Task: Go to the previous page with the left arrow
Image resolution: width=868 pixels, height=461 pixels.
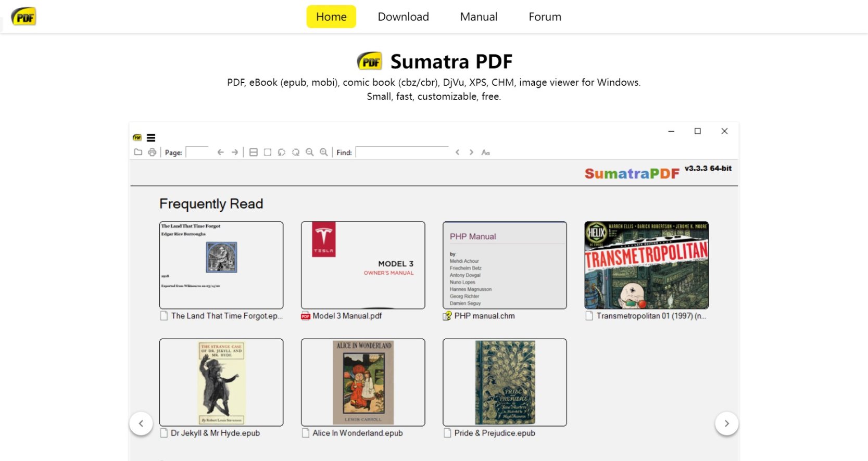Action: coord(220,152)
